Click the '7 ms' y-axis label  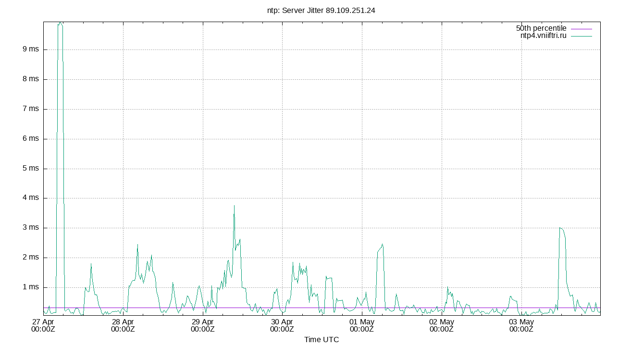click(31, 109)
